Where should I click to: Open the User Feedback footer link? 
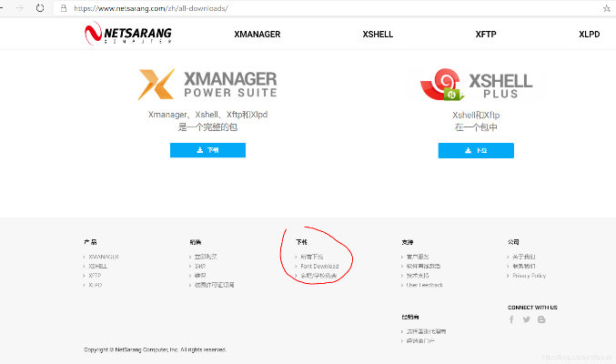[x=424, y=285]
